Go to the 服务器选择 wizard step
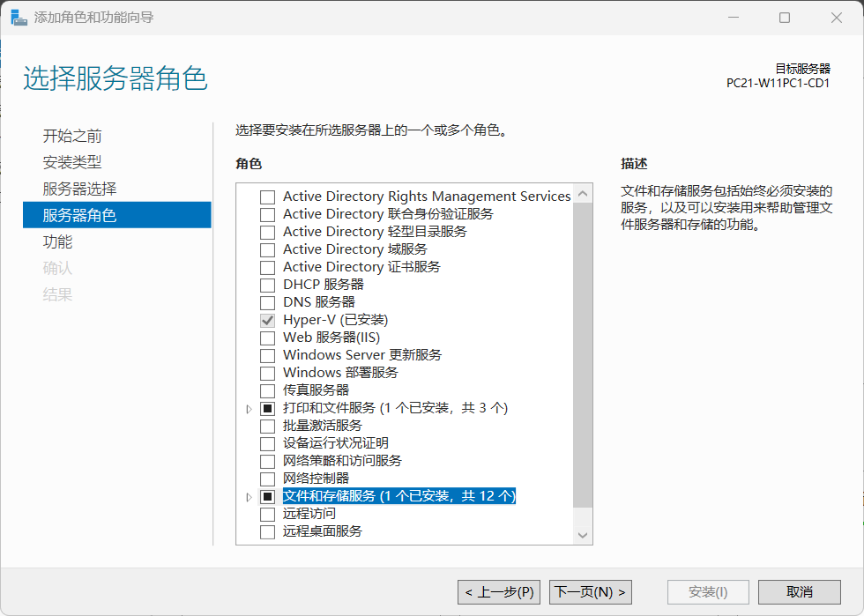The height and width of the screenshot is (616, 864). click(79, 189)
